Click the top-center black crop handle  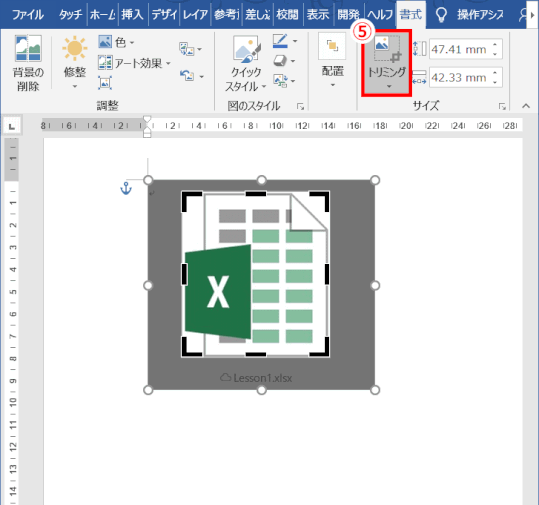point(256,194)
